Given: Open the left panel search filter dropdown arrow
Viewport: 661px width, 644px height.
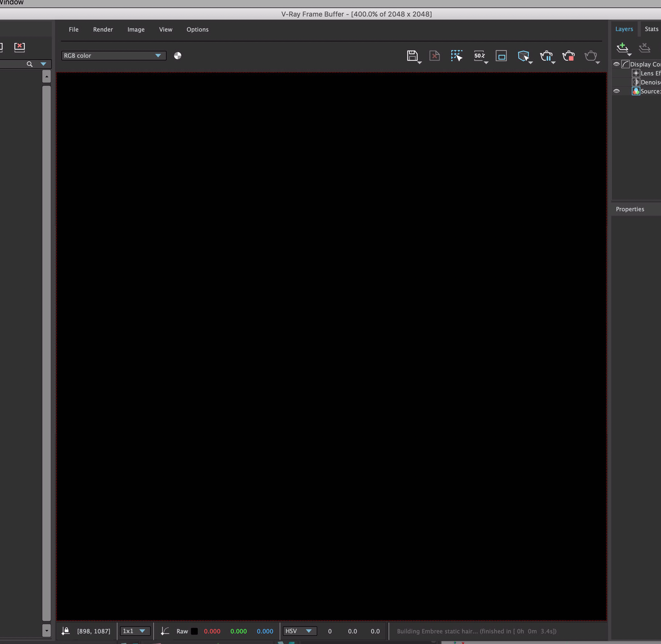Looking at the screenshot, I should coord(43,64).
